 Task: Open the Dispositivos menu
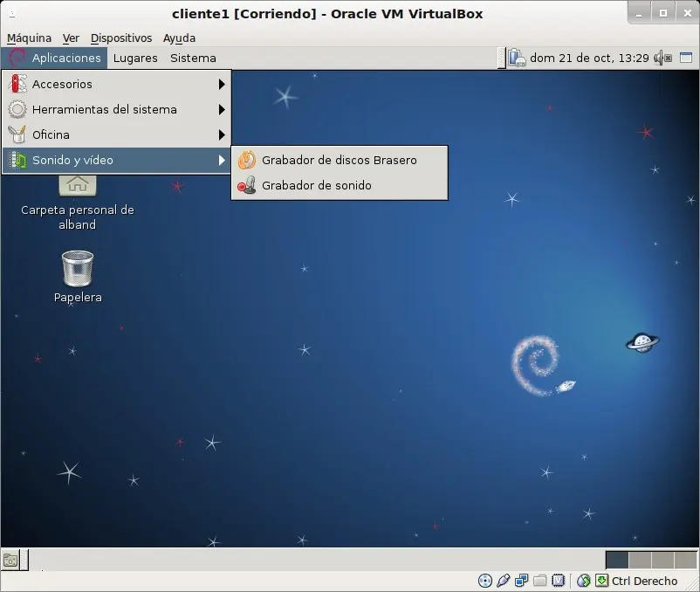coord(121,38)
